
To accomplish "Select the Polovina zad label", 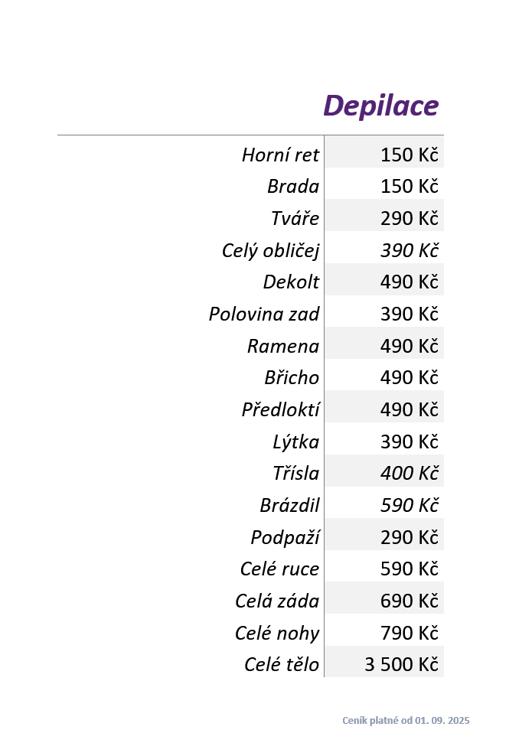I will tap(264, 314).
